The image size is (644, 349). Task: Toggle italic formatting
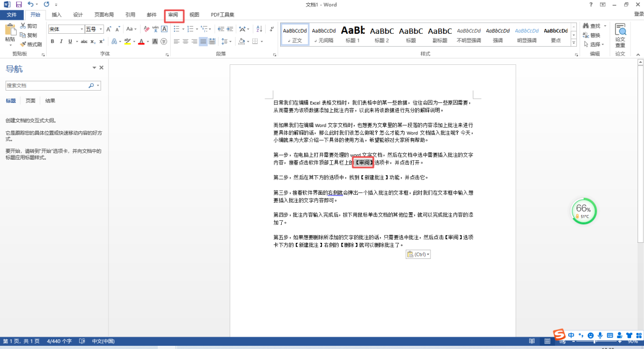point(62,42)
